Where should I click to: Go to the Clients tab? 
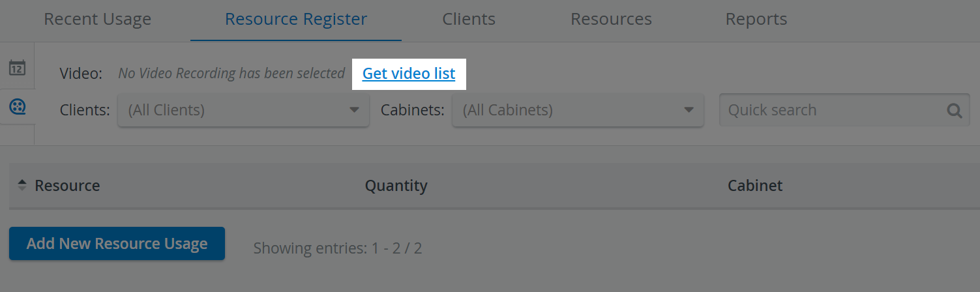[x=469, y=20]
